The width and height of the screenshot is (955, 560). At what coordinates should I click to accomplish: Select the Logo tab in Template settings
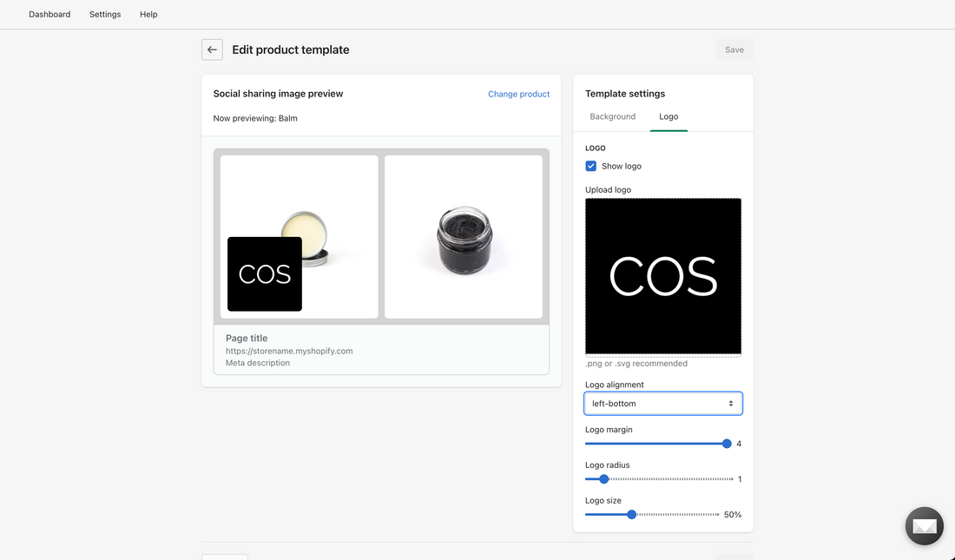(668, 116)
